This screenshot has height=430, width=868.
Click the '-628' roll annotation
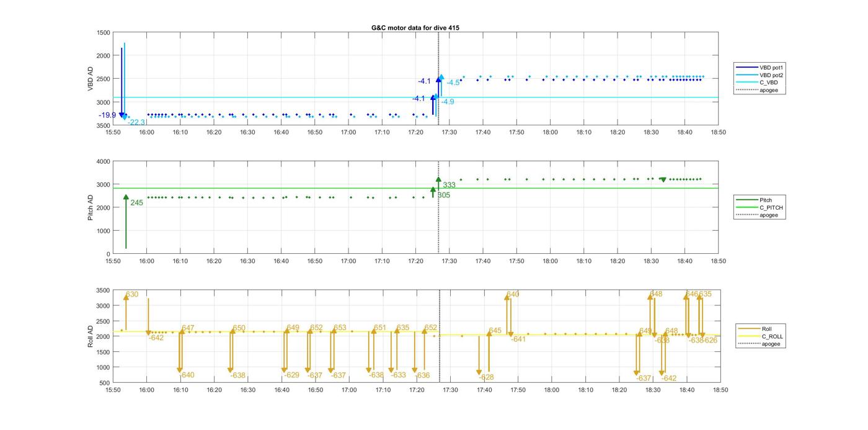[x=486, y=377]
